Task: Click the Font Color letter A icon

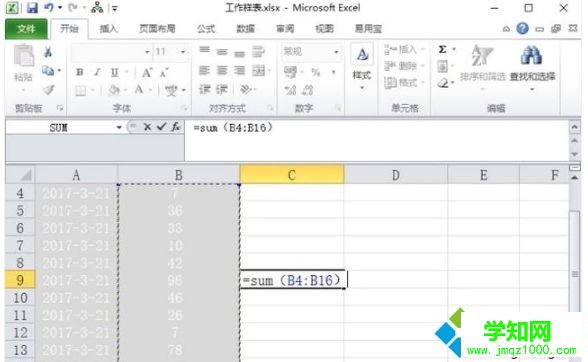Action: point(139,90)
